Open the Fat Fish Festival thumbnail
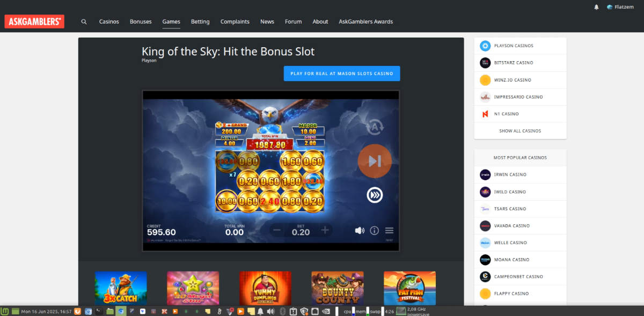The width and height of the screenshot is (644, 316). pos(409,288)
